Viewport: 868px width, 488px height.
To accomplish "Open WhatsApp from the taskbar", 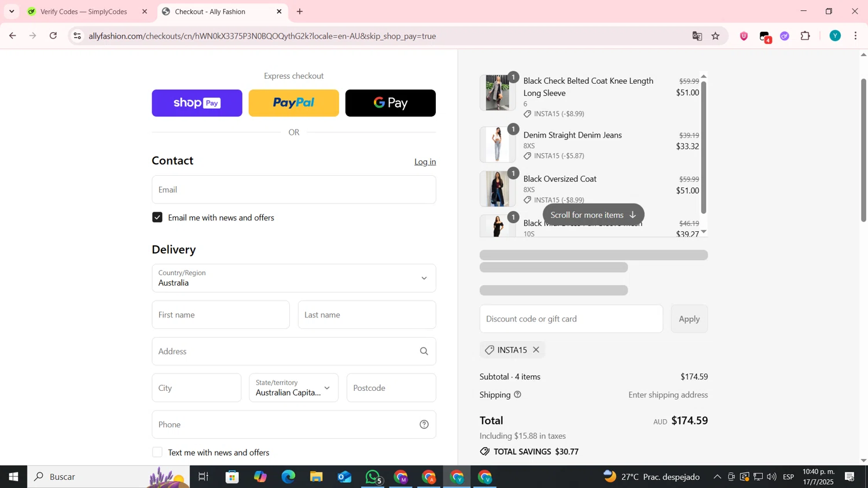I will (x=373, y=478).
